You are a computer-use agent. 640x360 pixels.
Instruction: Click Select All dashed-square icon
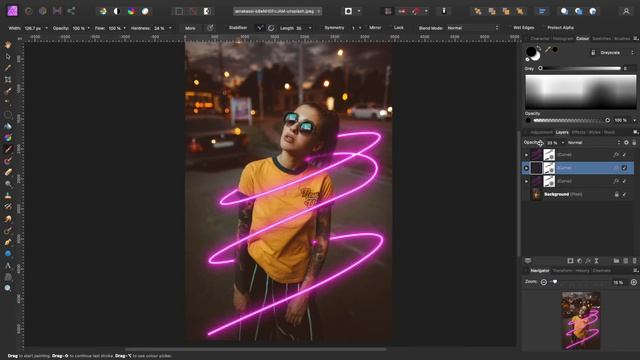point(179,11)
